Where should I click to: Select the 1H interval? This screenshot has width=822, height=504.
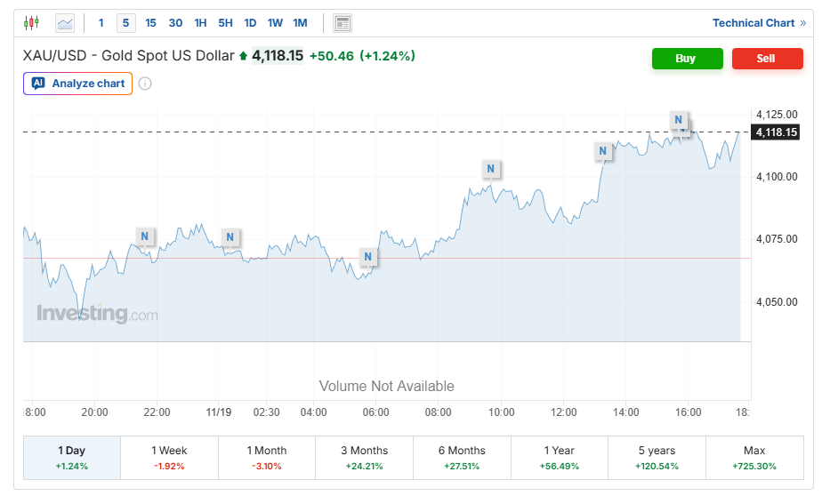coord(200,23)
